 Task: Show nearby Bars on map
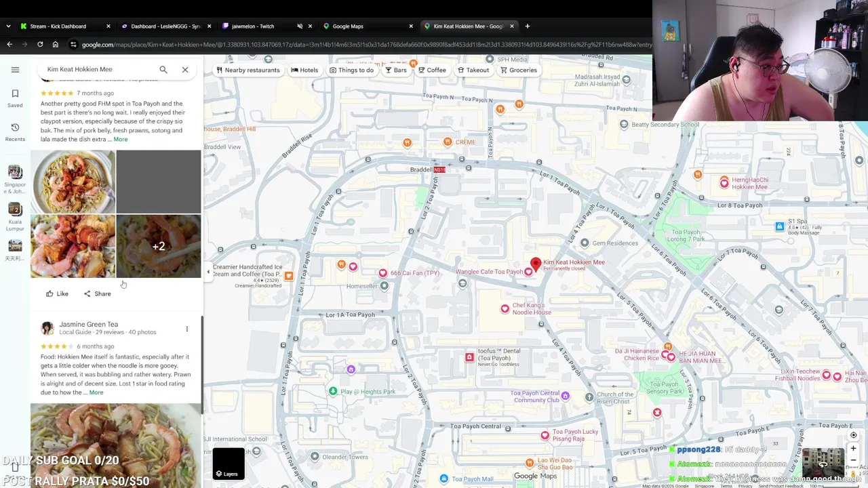(x=396, y=70)
